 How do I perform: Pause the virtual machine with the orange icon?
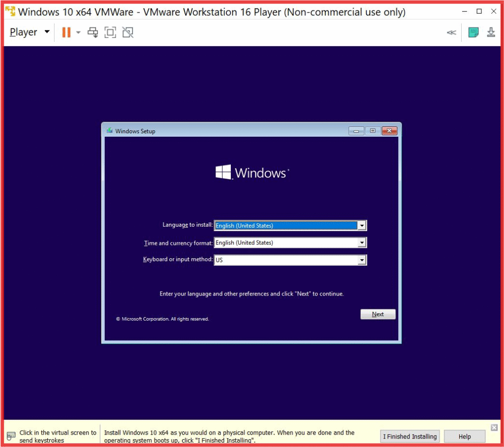[x=66, y=32]
